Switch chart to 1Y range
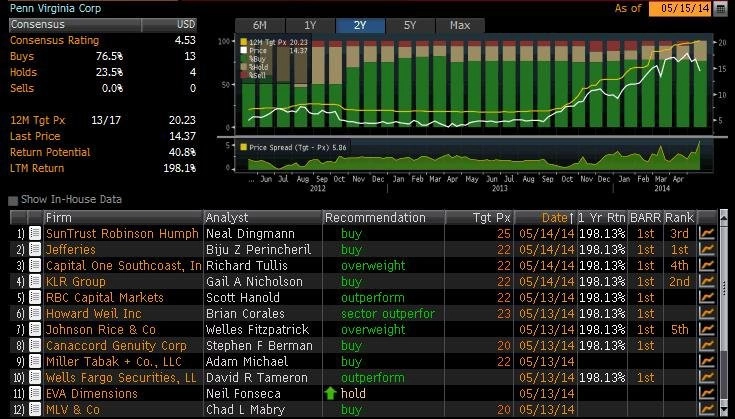735x419 pixels. coord(310,25)
